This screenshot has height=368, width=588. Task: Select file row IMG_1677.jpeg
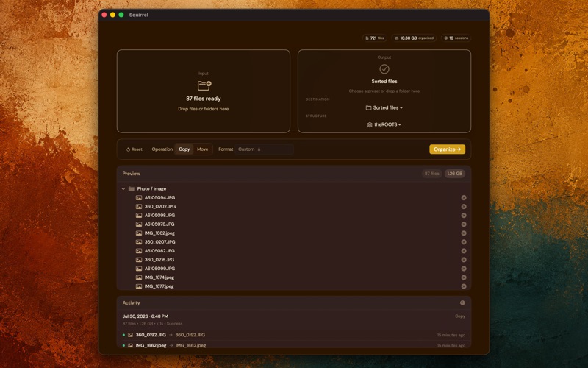pos(293,286)
